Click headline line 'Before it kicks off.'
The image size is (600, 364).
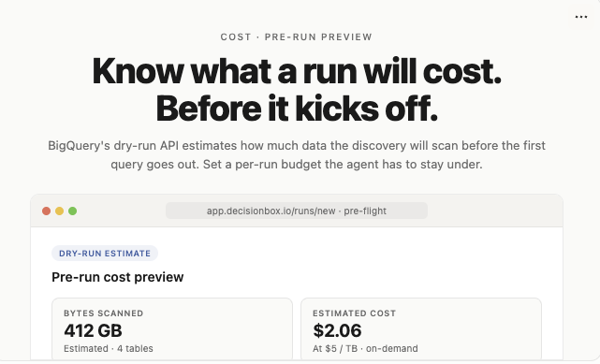click(x=297, y=109)
